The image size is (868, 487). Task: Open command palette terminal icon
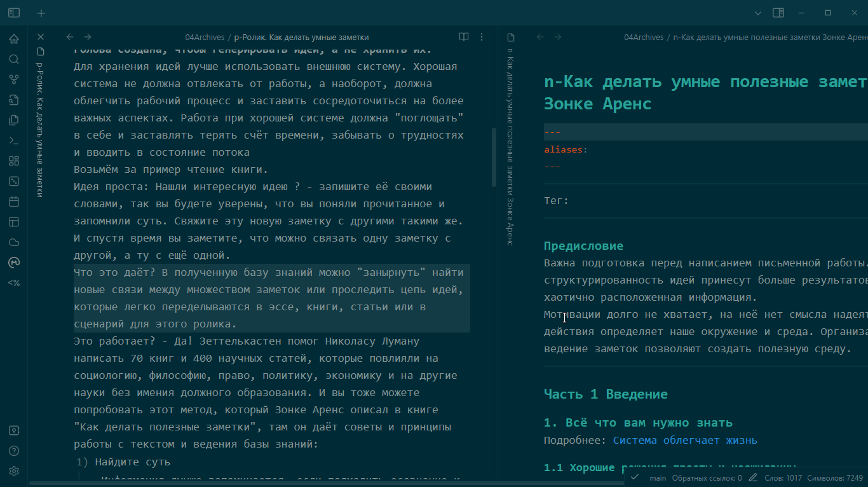pos(14,141)
